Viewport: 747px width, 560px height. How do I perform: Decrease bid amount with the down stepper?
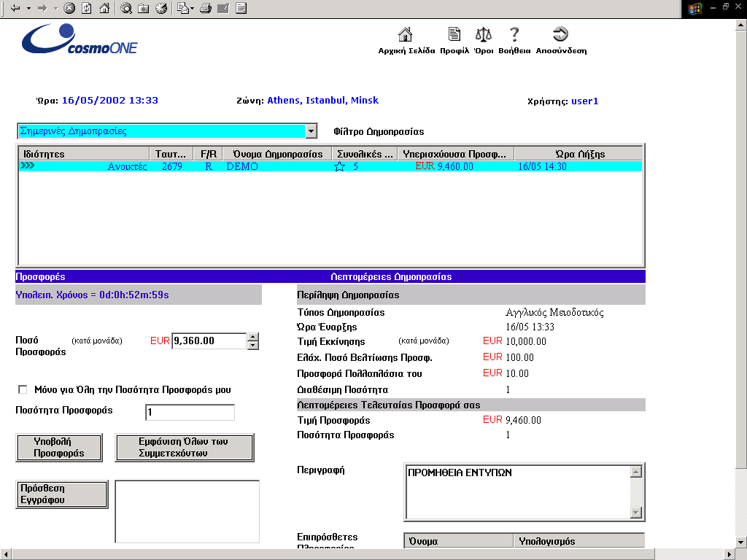point(253,345)
